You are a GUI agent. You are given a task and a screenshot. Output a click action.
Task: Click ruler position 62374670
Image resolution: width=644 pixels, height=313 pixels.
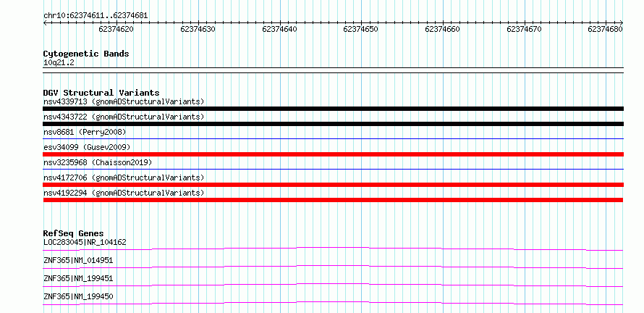click(x=524, y=29)
